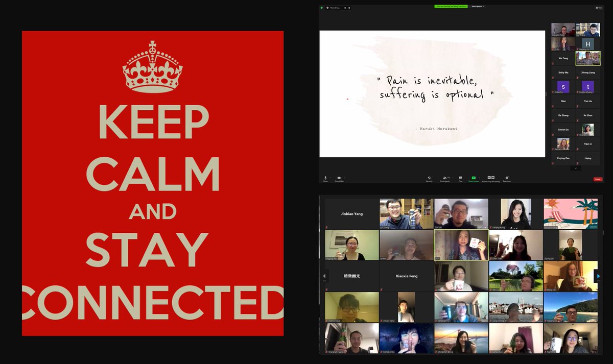Select Xinran Du participant tile
Image resolution: width=613 pixels, height=364 pixels.
click(563, 130)
